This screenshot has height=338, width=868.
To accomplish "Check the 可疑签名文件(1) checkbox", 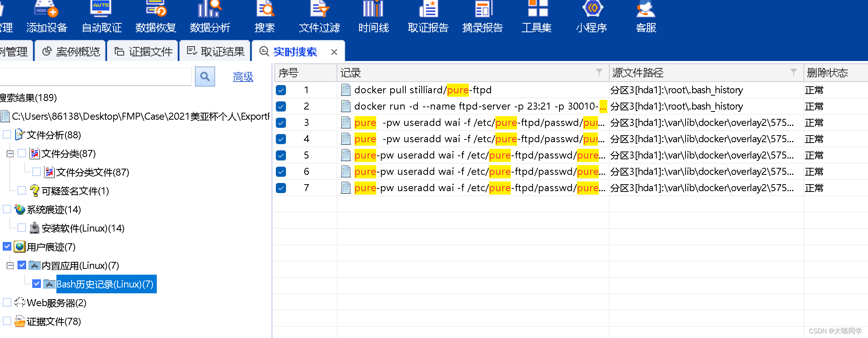I will click(x=22, y=190).
